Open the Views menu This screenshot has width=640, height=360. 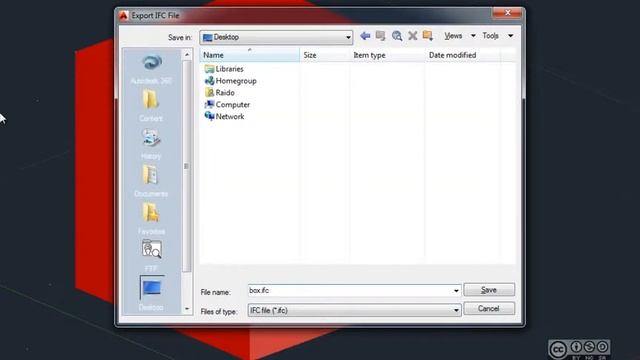453,36
